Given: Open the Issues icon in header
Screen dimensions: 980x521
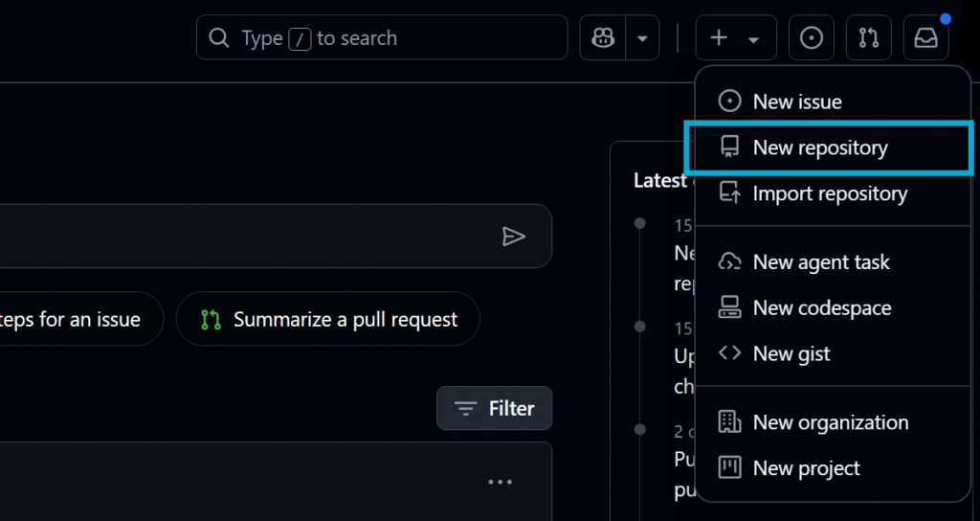Looking at the screenshot, I should 812,37.
